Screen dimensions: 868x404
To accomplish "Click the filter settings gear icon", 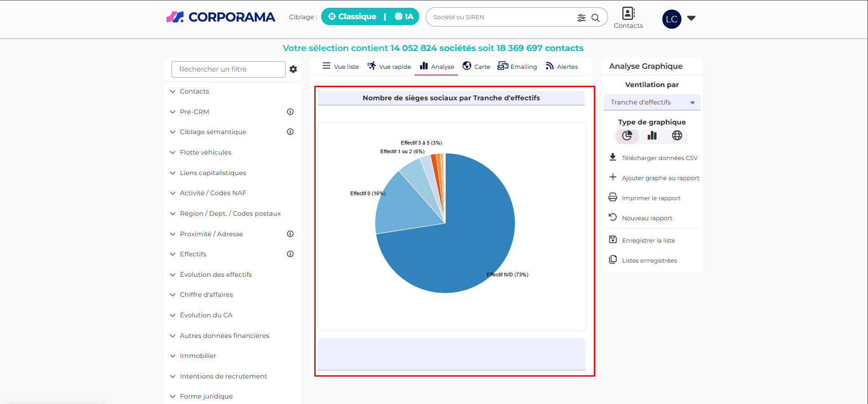I will [x=293, y=69].
